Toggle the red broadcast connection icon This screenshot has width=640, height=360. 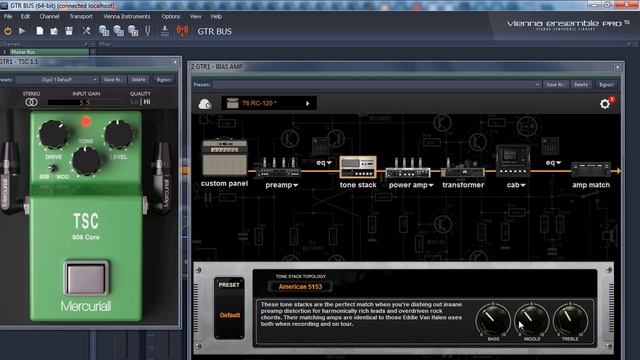[x=182, y=31]
